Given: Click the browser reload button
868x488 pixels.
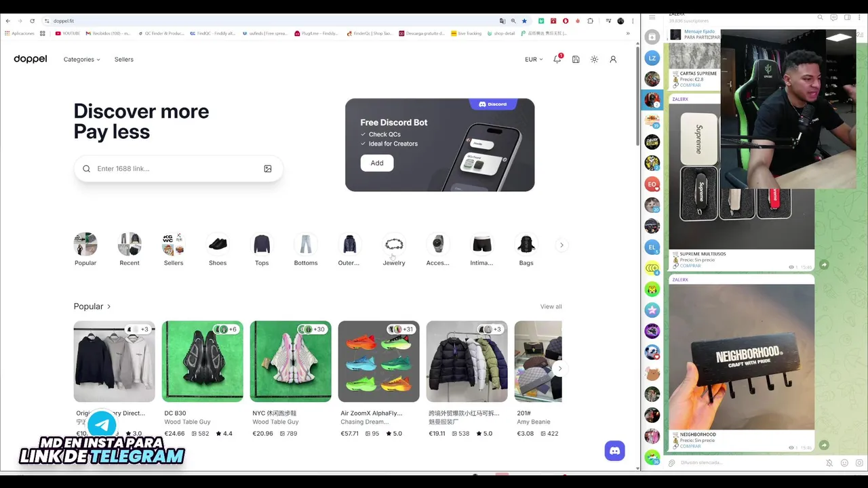Looking at the screenshot, I should point(32,21).
